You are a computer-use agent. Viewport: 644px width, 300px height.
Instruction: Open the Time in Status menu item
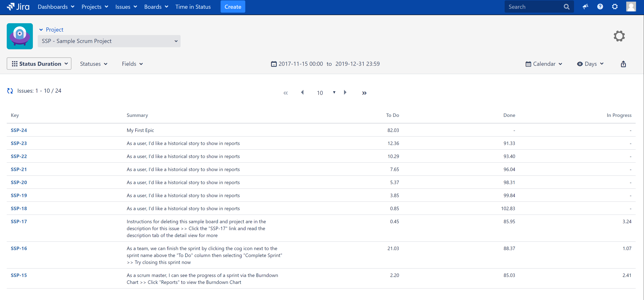193,7
